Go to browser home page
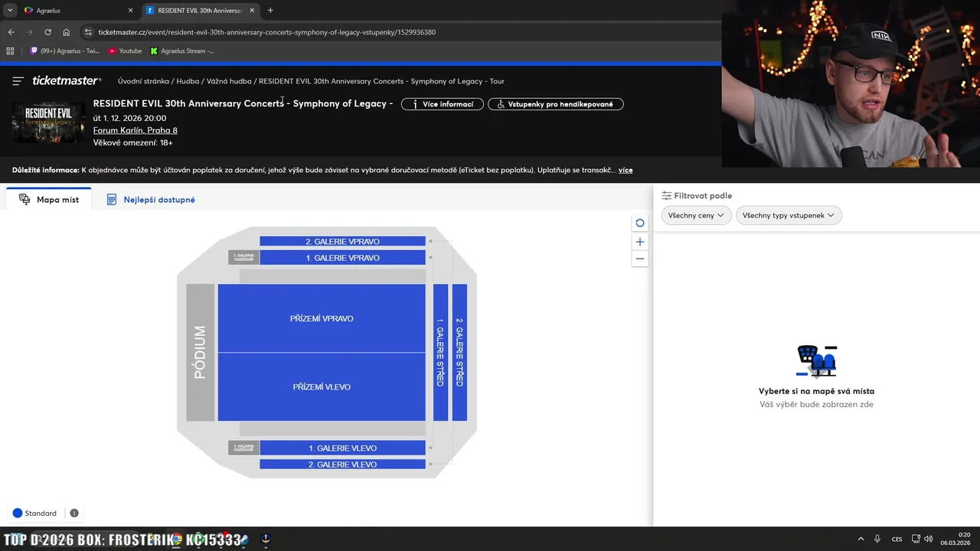This screenshot has height=551, width=980. pos(66,32)
